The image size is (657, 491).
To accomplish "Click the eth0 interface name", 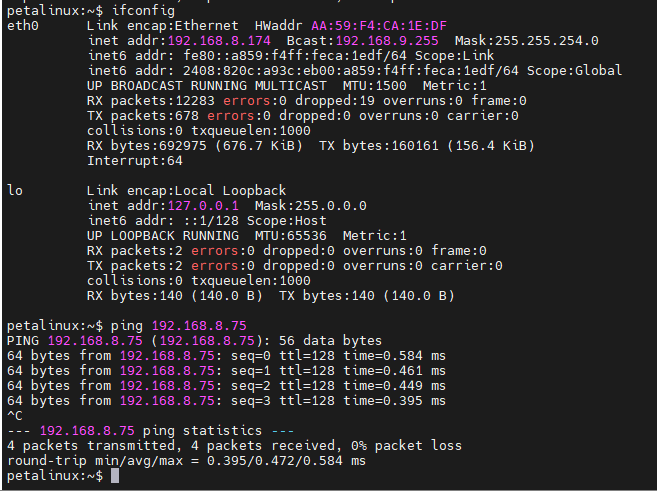I will click(x=22, y=25).
